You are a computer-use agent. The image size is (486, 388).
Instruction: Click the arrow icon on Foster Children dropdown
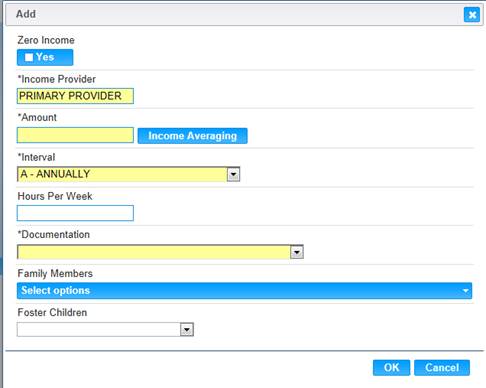(x=187, y=330)
